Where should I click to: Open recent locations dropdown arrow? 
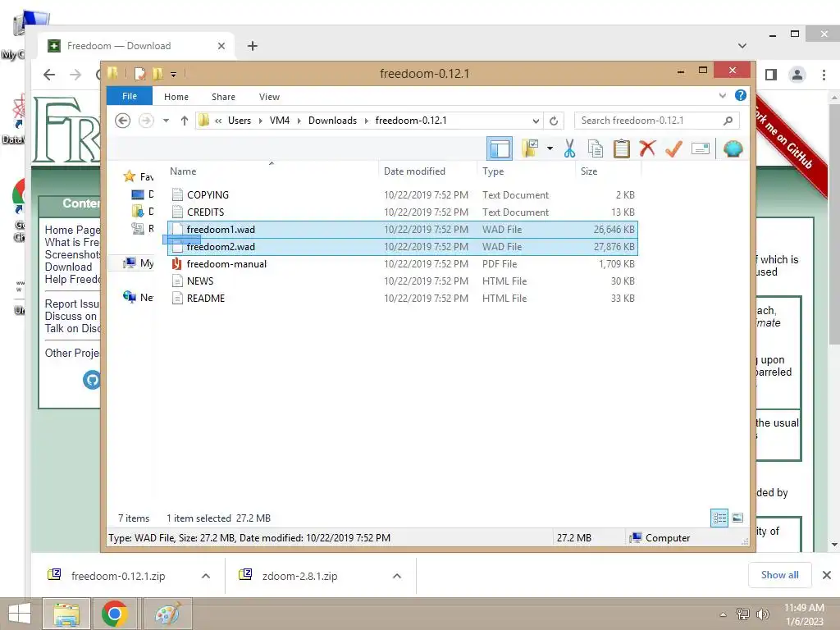click(x=166, y=121)
